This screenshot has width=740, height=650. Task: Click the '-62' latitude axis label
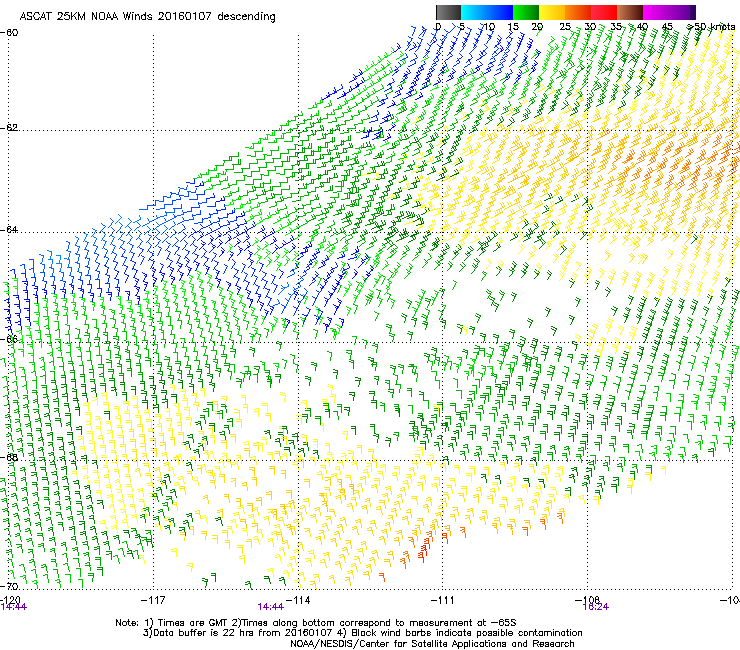click(x=10, y=127)
